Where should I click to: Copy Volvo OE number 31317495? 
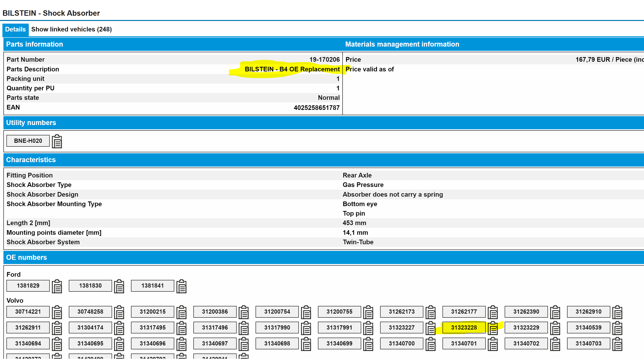181,328
